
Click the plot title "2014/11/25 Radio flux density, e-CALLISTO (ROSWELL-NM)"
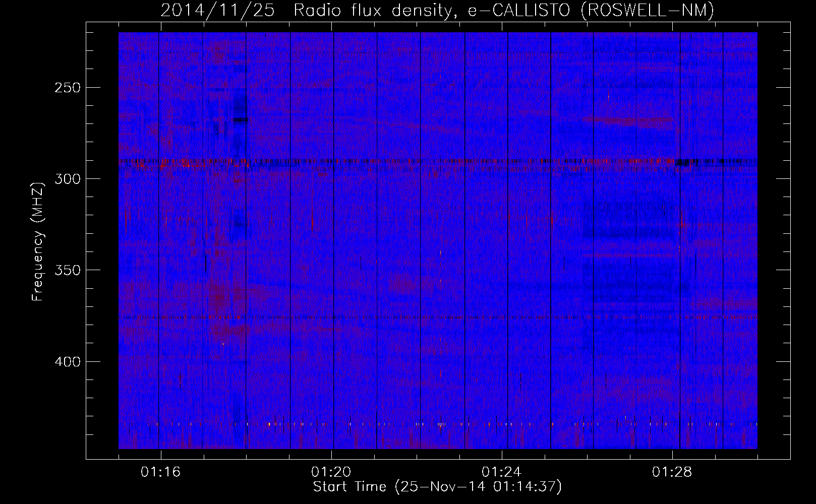click(x=437, y=10)
